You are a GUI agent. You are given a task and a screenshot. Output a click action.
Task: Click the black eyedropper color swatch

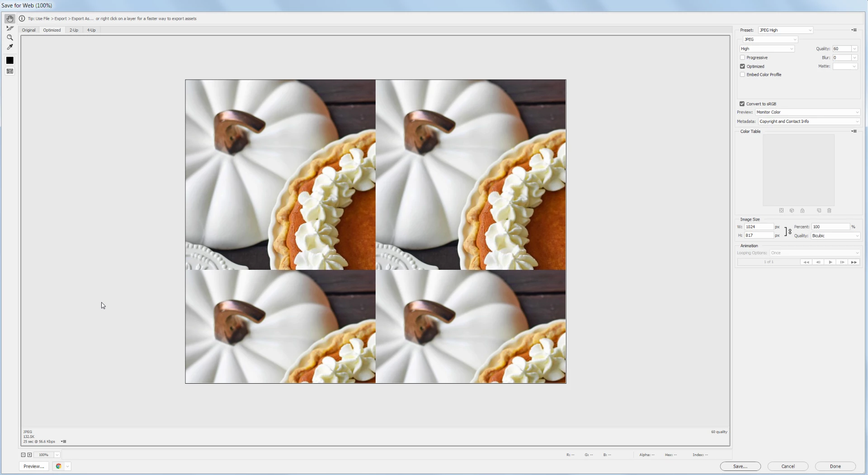(10, 61)
